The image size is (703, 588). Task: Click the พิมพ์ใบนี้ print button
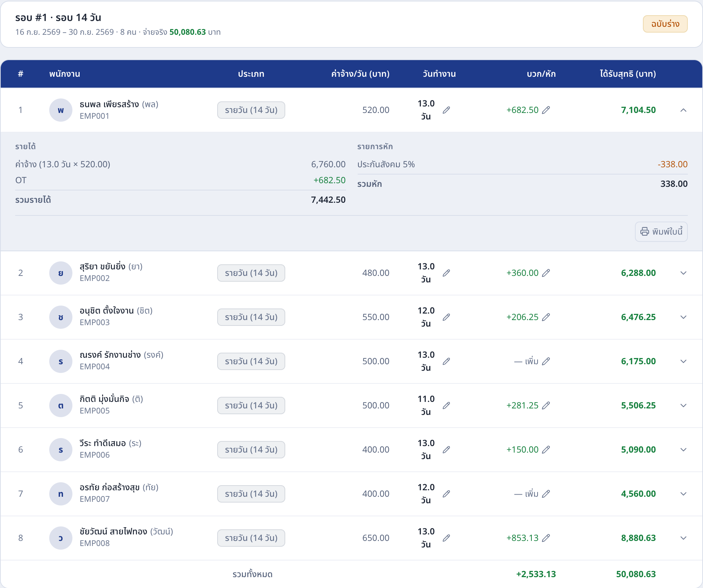[661, 232]
